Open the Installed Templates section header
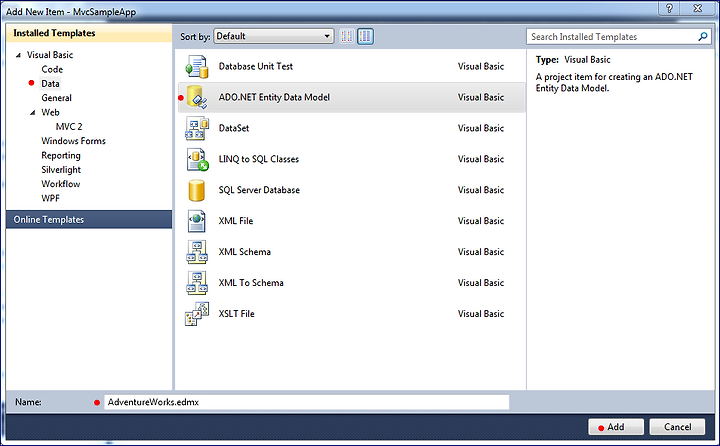The image size is (720, 446). coord(89,33)
